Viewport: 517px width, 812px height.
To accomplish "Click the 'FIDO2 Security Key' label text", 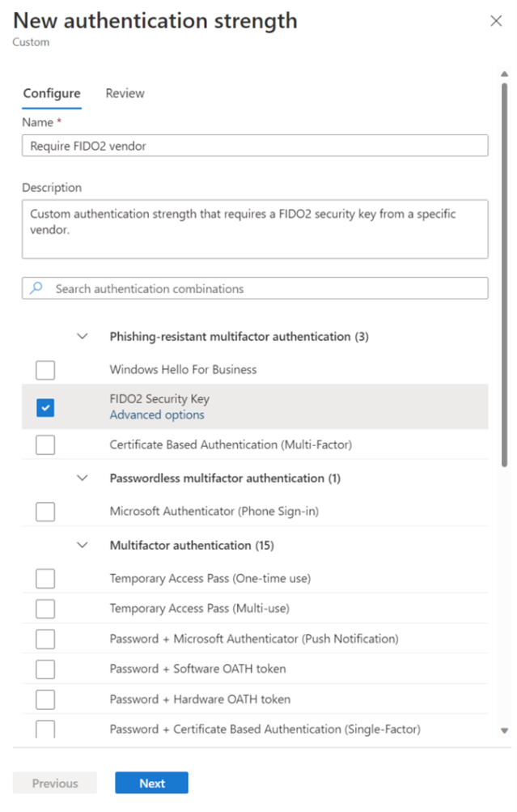I will [159, 399].
